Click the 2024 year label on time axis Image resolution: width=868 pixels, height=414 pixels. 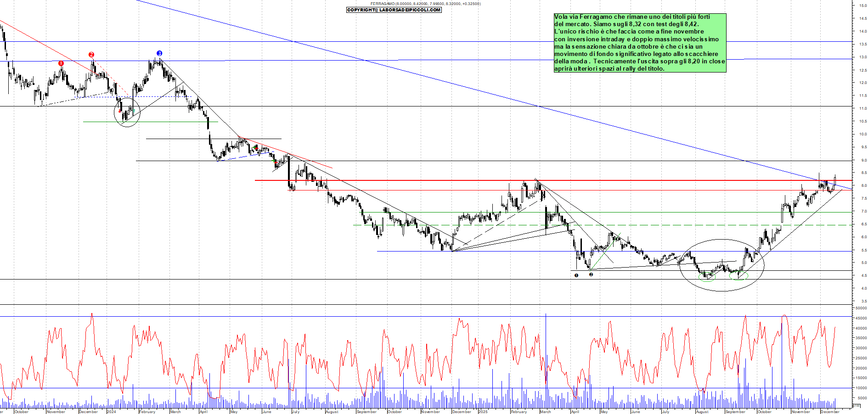(112, 412)
